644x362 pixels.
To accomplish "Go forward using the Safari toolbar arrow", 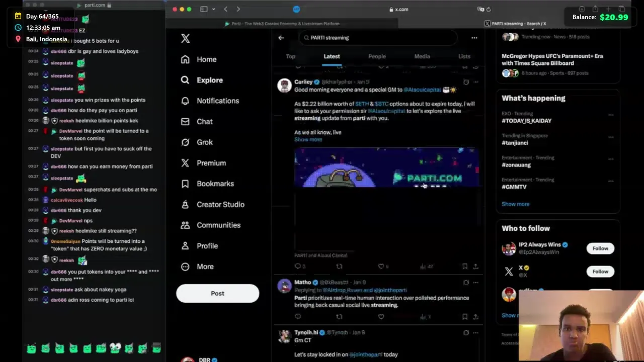I will [x=238, y=9].
